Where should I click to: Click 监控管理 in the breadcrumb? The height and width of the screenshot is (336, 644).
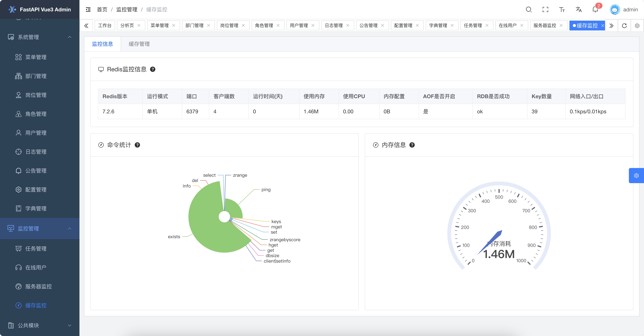pyautogui.click(x=127, y=9)
